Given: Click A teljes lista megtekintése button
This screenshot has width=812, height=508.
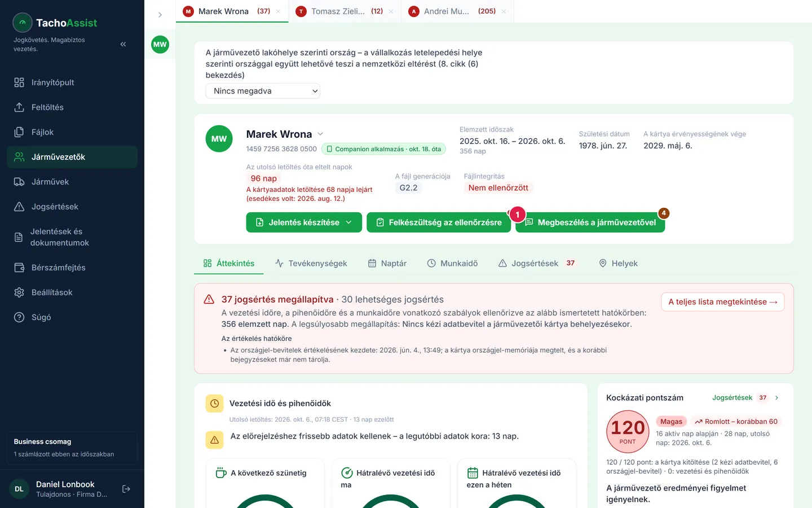Looking at the screenshot, I should [722, 302].
